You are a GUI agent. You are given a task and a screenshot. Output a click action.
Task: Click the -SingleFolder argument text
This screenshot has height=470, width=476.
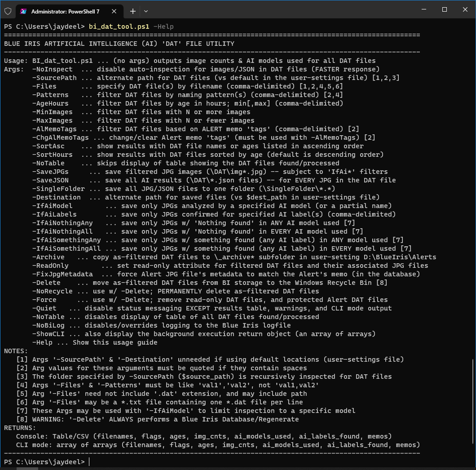pos(58,188)
